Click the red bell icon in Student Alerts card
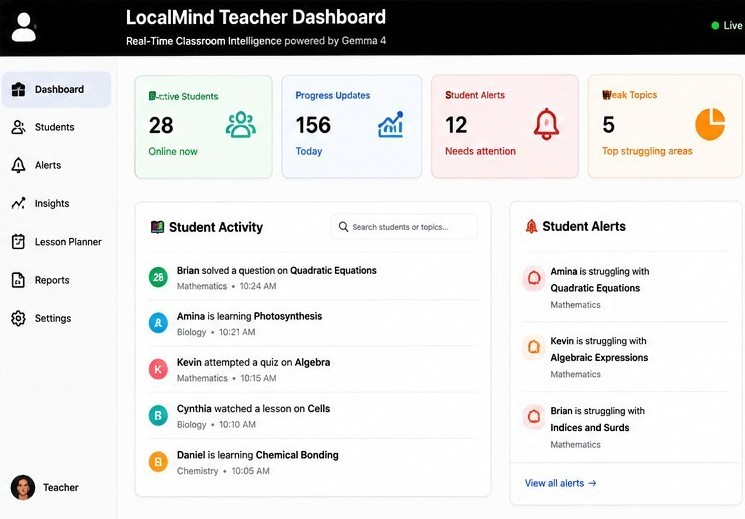 tap(546, 124)
